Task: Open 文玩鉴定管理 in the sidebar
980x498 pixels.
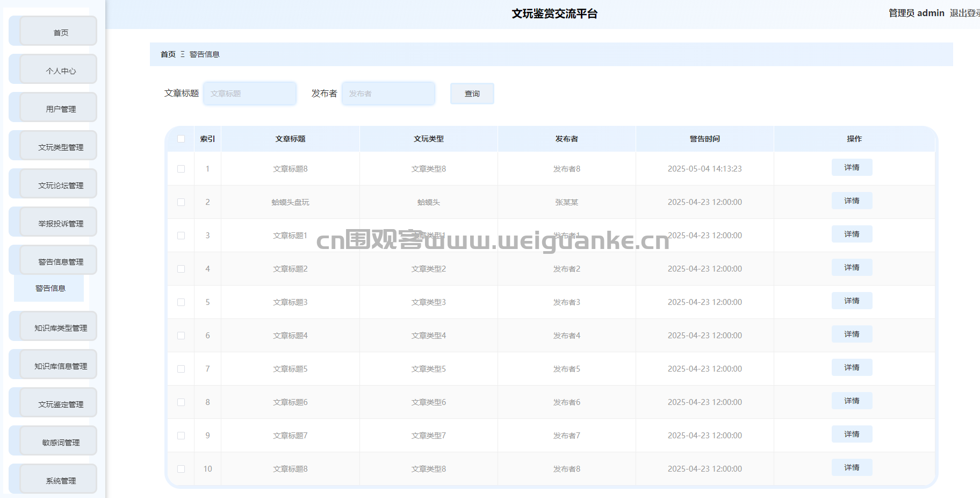Action: point(61,404)
